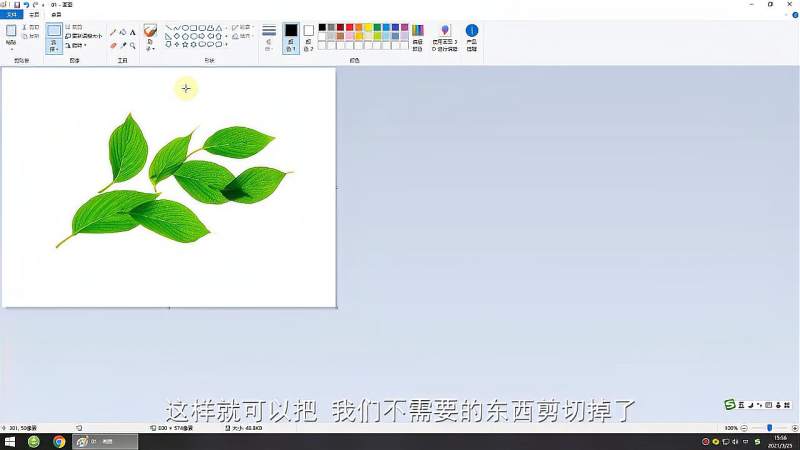Select the Eraser tool
800x450 pixels.
(113, 45)
